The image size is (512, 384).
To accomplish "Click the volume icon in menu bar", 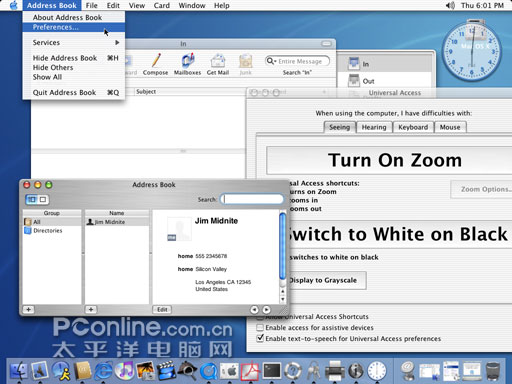I will click(450, 5).
